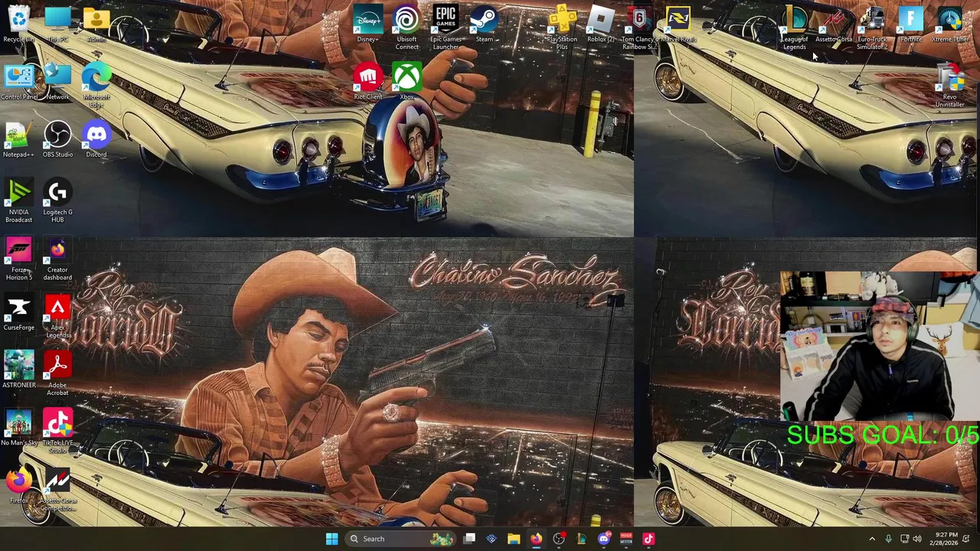The width and height of the screenshot is (980, 551).
Task: Open Task View from the taskbar
Action: coord(469,539)
